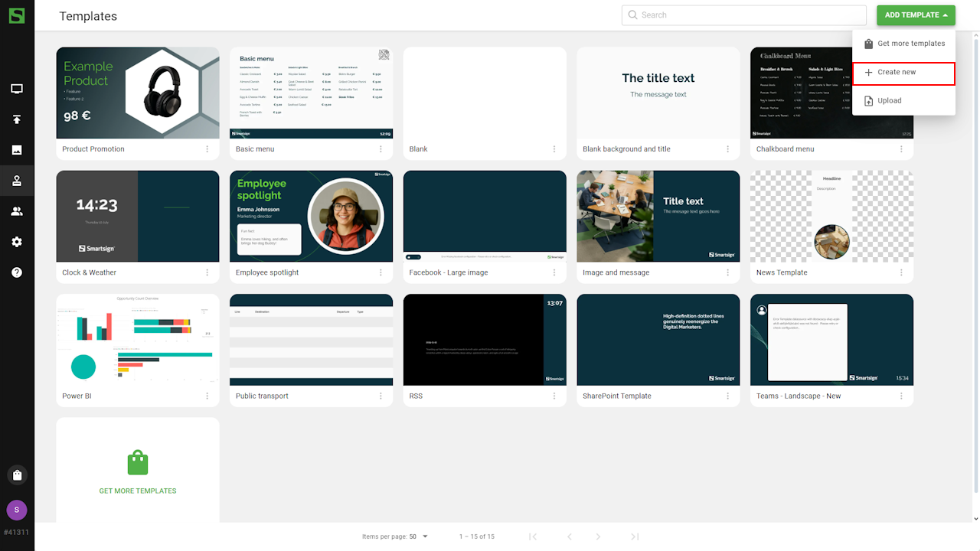Open the Settings gear in sidebar
The height and width of the screenshot is (551, 980).
point(17,242)
